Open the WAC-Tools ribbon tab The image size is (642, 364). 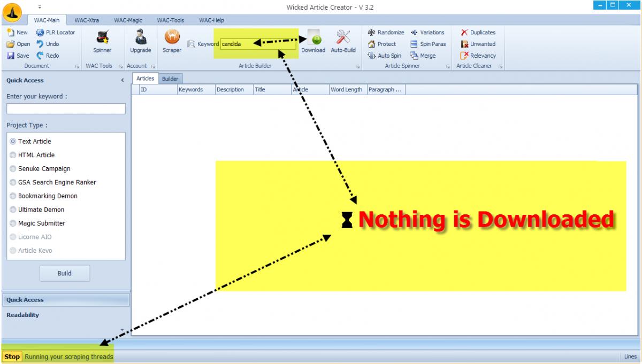pos(170,20)
